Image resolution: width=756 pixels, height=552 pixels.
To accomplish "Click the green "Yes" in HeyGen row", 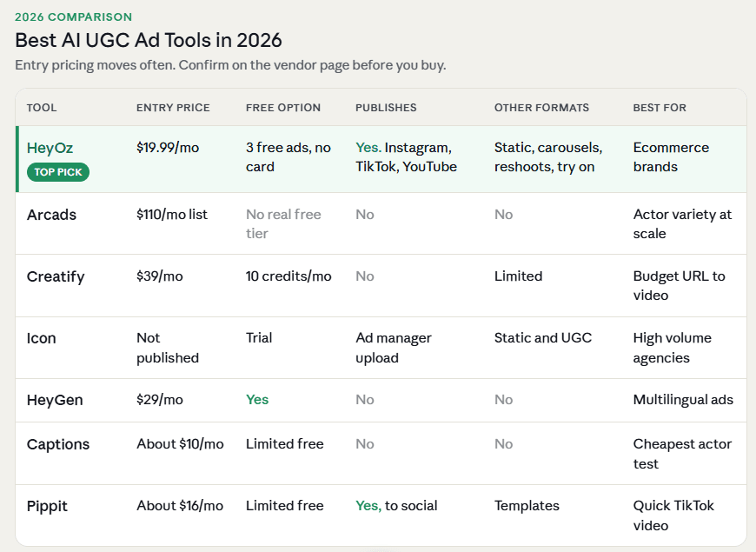I will pyautogui.click(x=257, y=400).
